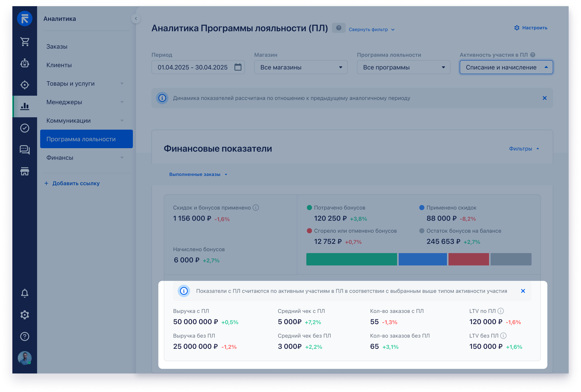Click help icon next to page title
This screenshot has height=392, width=581.
click(x=339, y=28)
